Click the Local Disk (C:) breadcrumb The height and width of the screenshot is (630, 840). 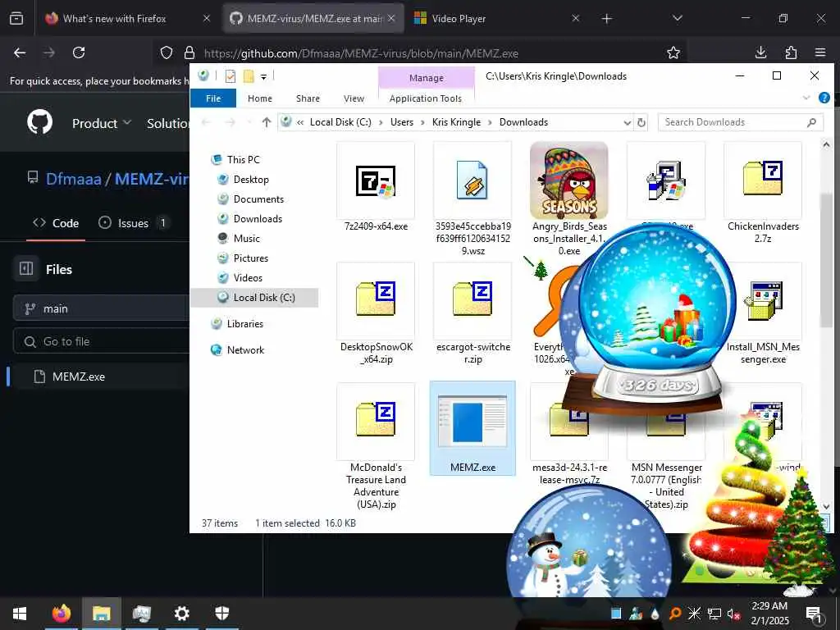pyautogui.click(x=340, y=122)
